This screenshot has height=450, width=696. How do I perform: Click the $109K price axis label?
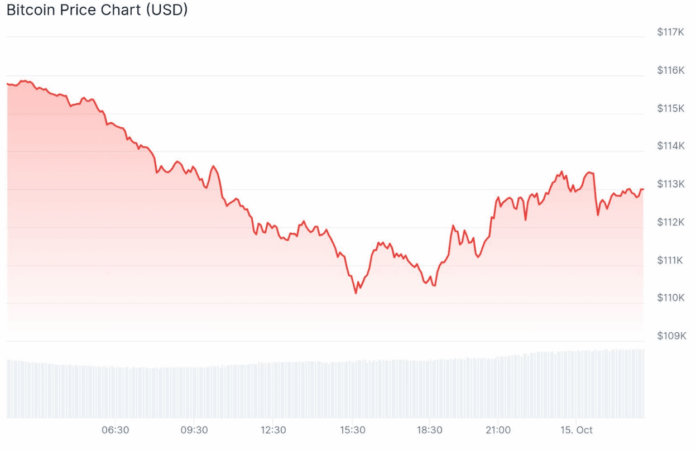(x=670, y=336)
